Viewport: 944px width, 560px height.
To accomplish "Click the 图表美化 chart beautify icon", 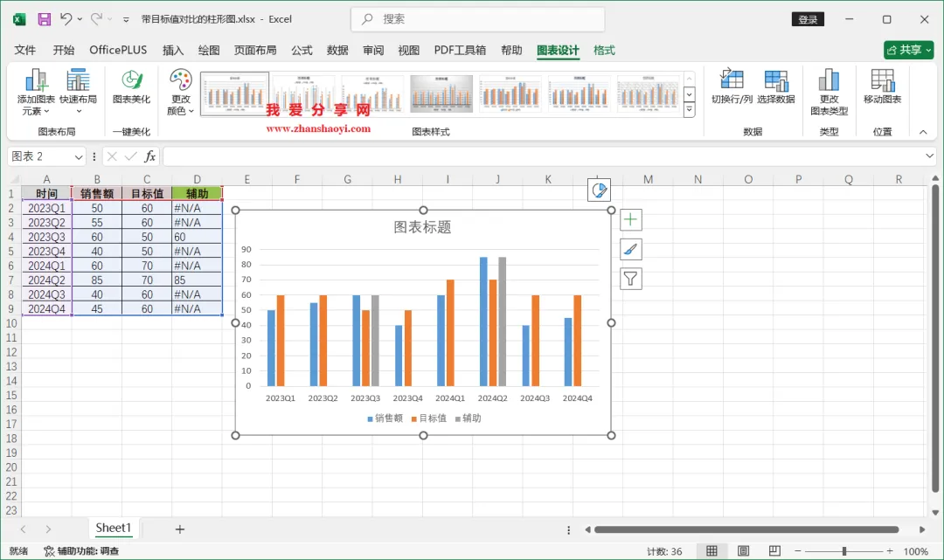I will point(131,86).
